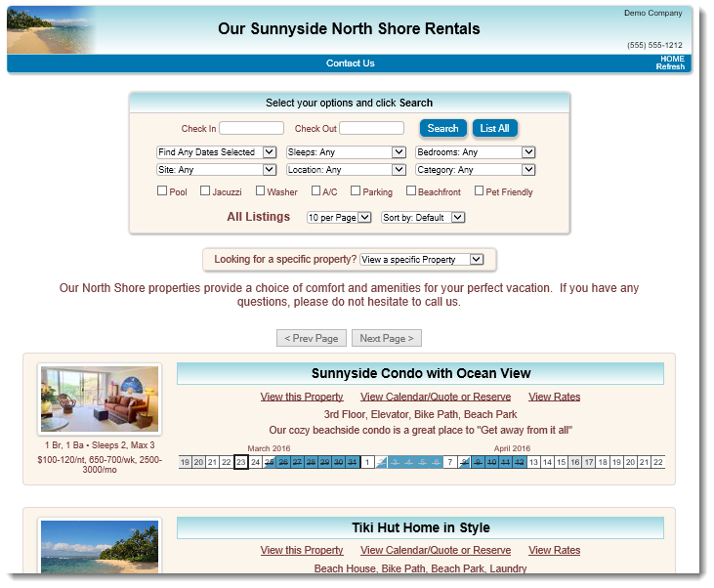Open View Rates for Sunnyside Condo
The height and width of the screenshot is (588, 714).
[x=554, y=397]
